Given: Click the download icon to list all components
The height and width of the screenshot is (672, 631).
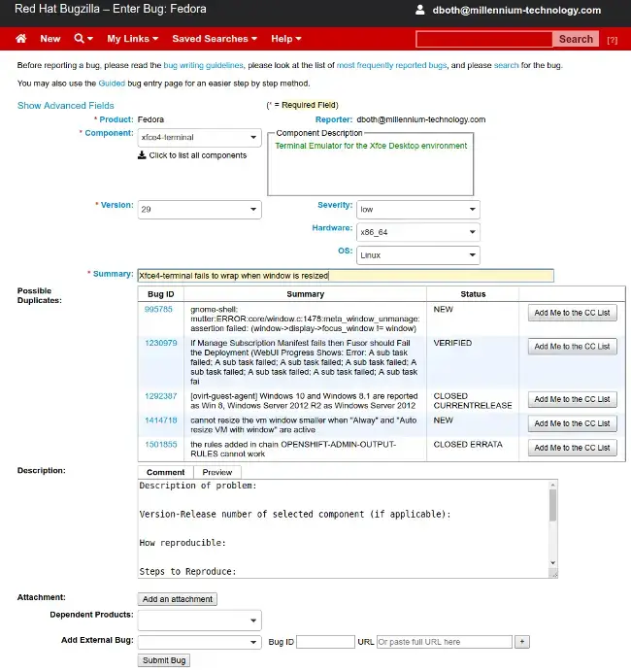Looking at the screenshot, I should click(x=142, y=155).
